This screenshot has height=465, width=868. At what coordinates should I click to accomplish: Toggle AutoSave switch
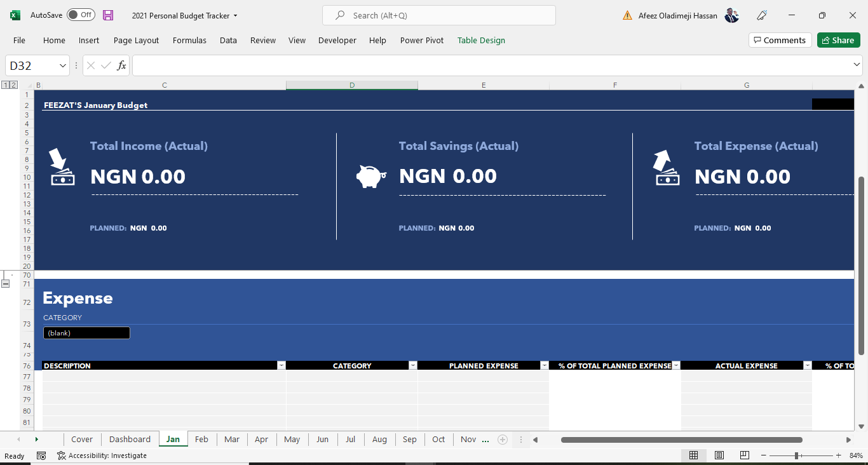[81, 15]
